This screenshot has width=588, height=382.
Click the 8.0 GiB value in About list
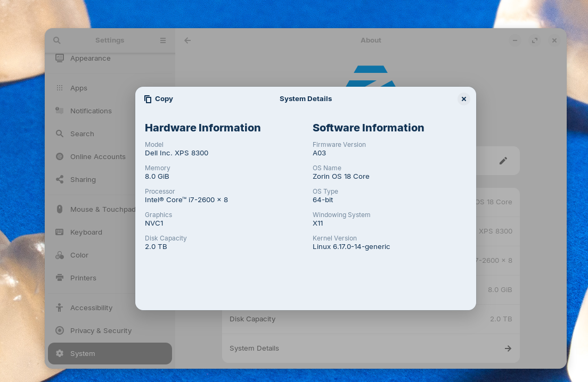point(500,289)
